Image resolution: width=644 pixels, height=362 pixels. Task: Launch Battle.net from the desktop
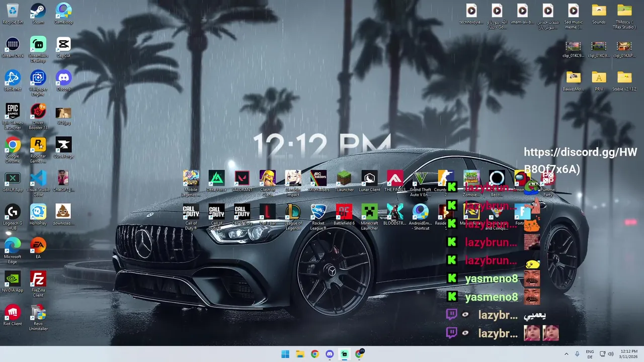tap(13, 81)
